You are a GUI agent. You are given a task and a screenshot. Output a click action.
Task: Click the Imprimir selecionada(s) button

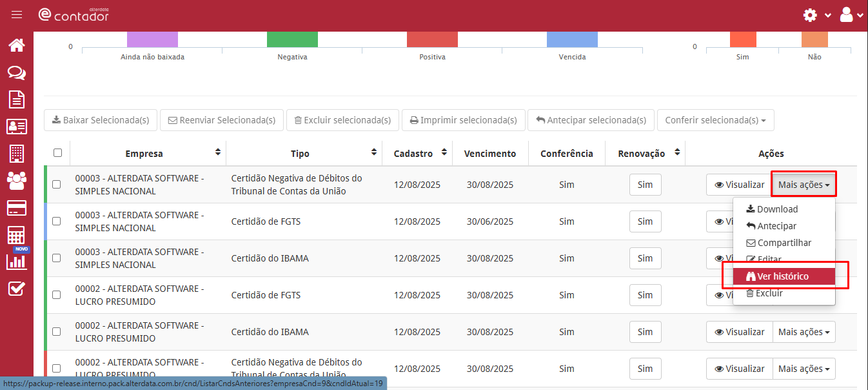tap(464, 120)
